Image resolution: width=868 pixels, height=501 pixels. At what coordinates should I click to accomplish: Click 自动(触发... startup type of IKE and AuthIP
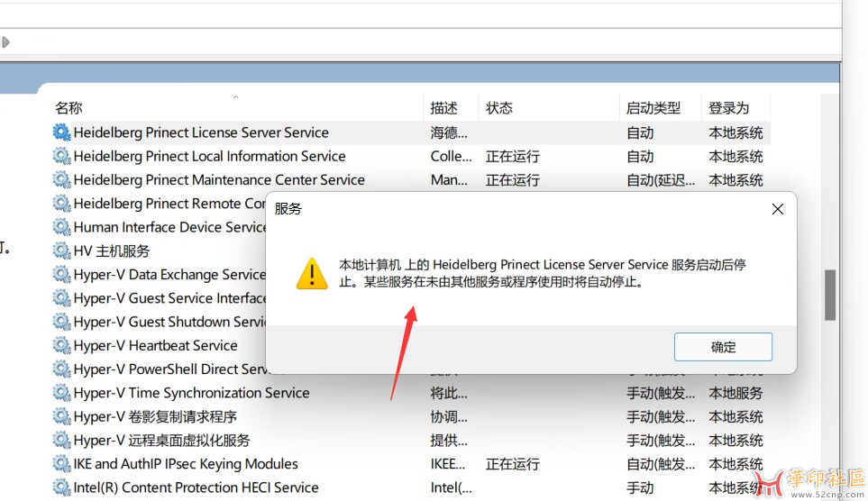[x=661, y=464]
